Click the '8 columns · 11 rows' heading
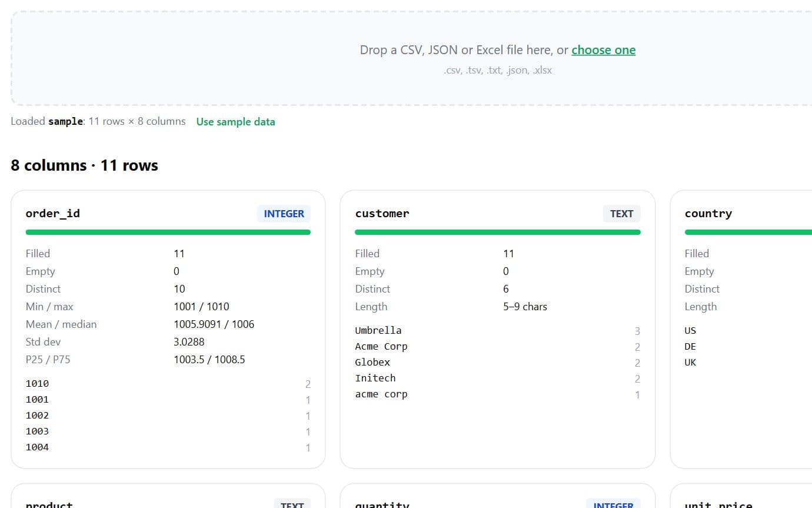The width and height of the screenshot is (812, 508). point(84,165)
